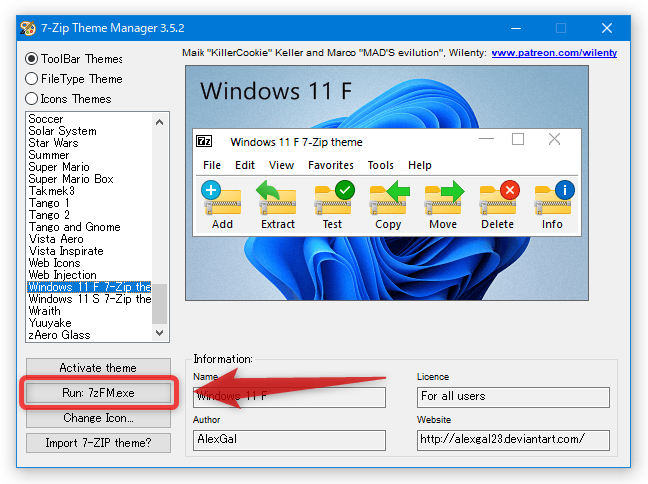
Task: Select Tango 2 in the theme list
Action: 89,215
